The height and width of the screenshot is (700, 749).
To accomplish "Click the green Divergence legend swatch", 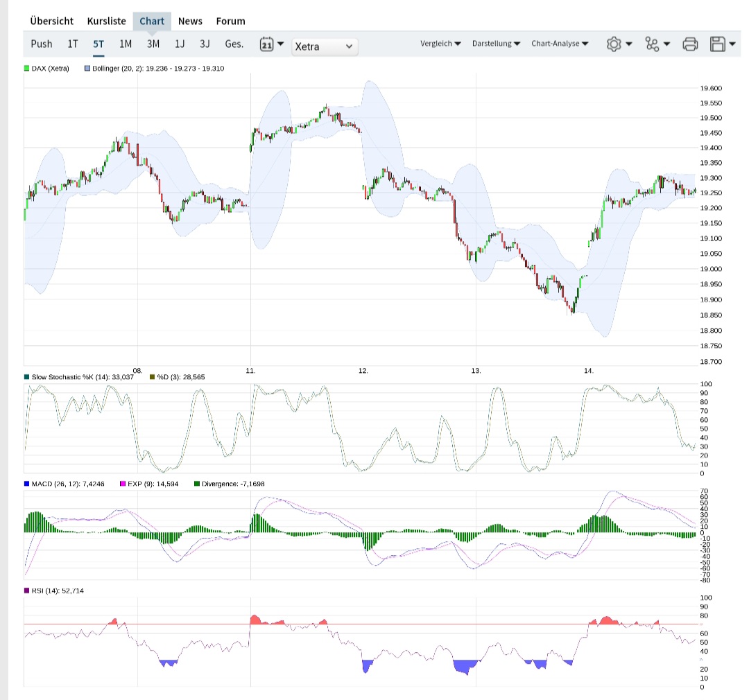I will [197, 484].
